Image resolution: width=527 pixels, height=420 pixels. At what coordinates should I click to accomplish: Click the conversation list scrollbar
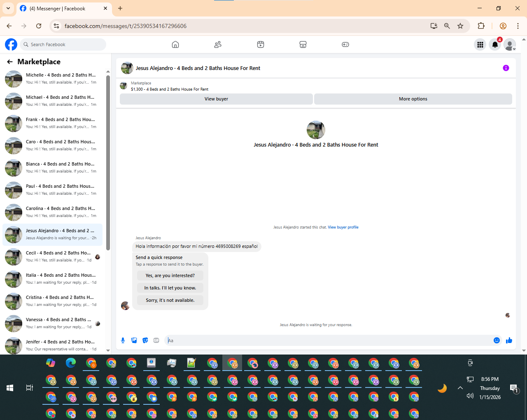click(x=108, y=163)
